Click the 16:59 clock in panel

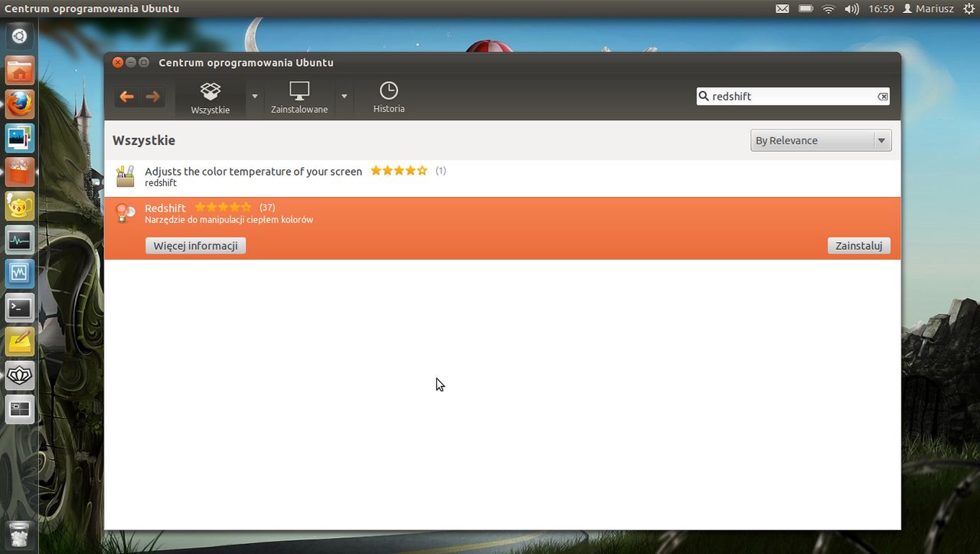(x=881, y=8)
